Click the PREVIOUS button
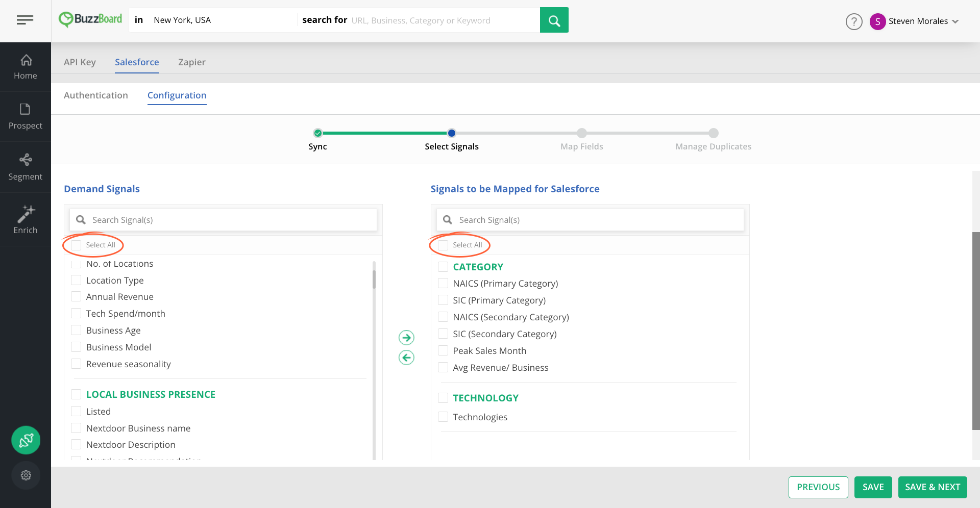The width and height of the screenshot is (980, 508). [x=818, y=487]
